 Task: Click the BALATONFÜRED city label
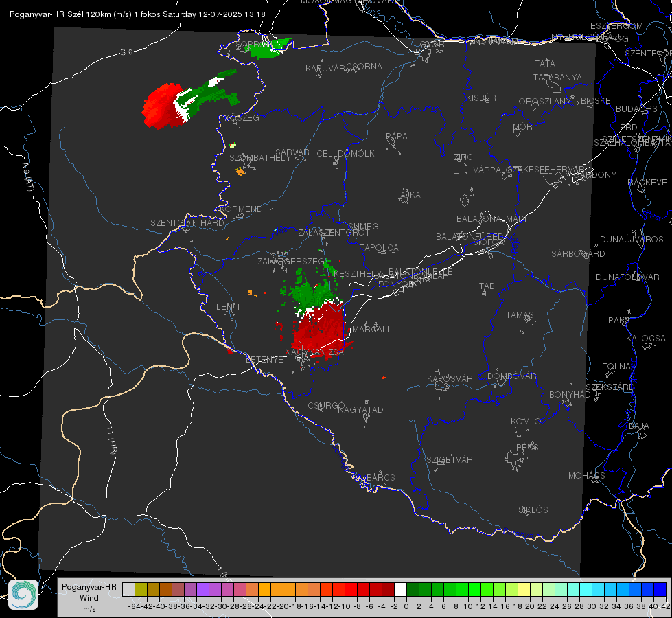tap(470, 237)
